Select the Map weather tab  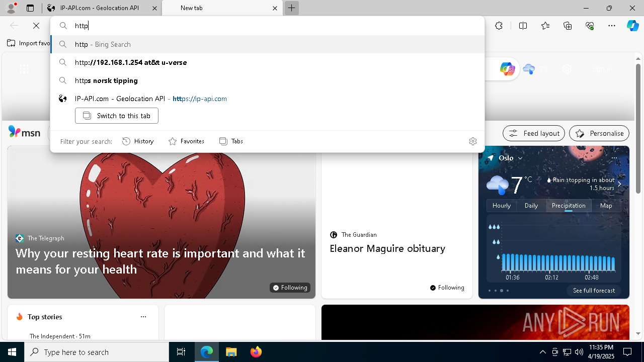tap(606, 206)
